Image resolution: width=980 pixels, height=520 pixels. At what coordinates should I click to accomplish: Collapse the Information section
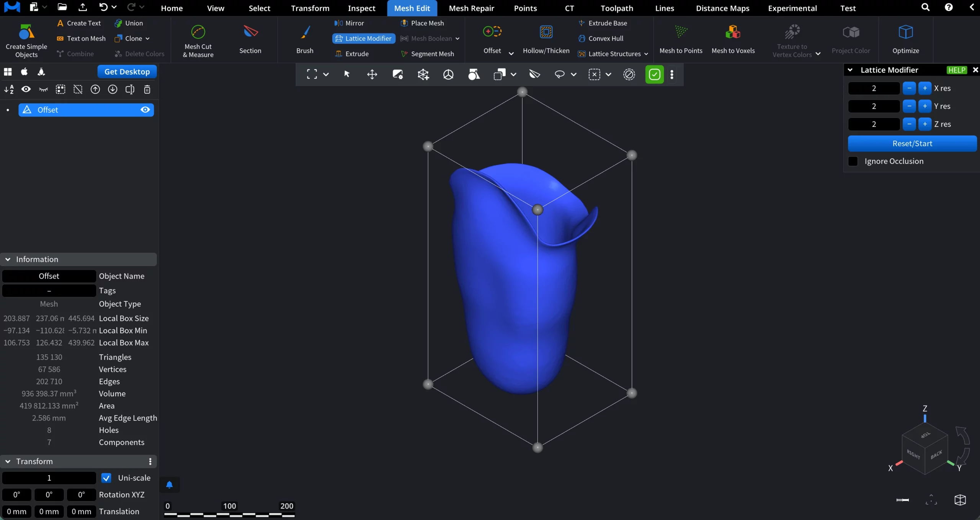pyautogui.click(x=8, y=259)
